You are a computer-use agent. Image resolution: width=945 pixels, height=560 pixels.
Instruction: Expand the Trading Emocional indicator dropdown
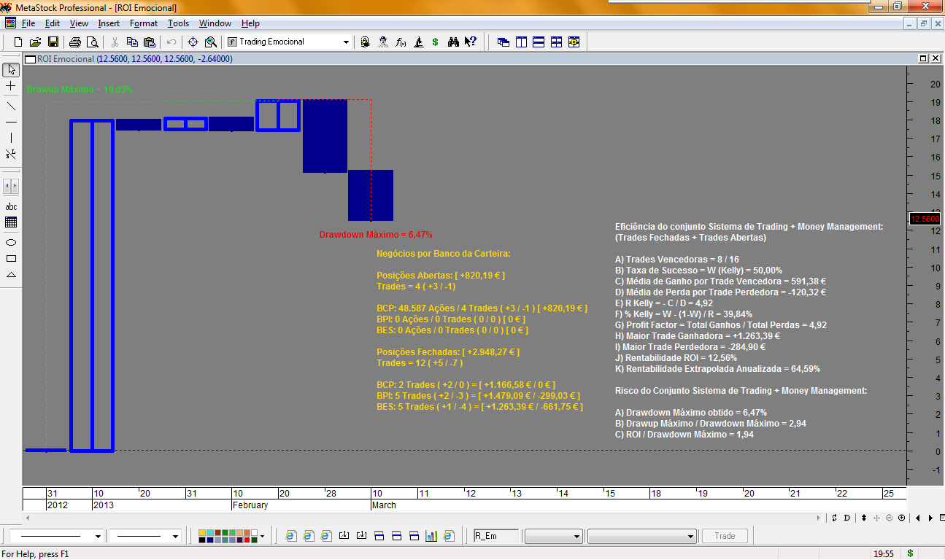pos(346,42)
